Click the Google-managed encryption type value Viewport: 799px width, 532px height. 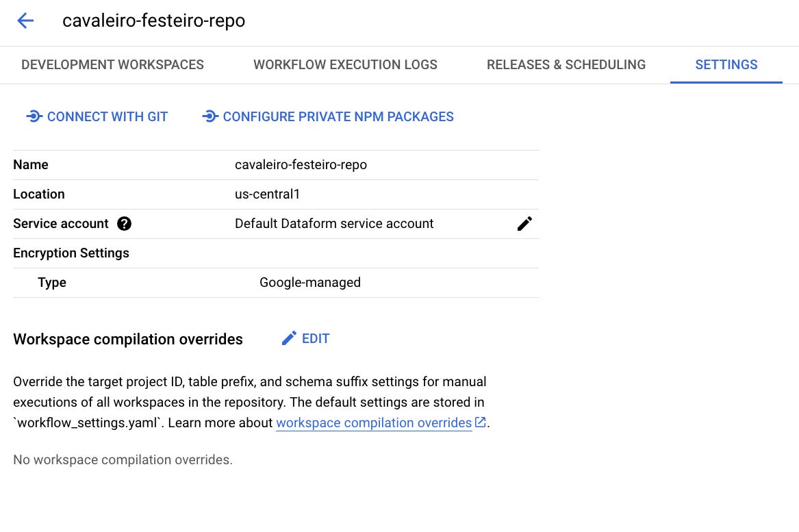click(309, 283)
